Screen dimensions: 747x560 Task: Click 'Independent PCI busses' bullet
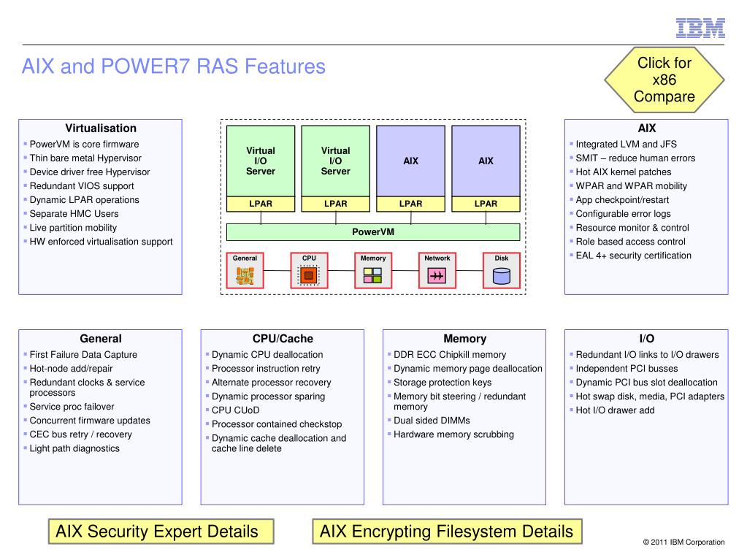click(627, 369)
